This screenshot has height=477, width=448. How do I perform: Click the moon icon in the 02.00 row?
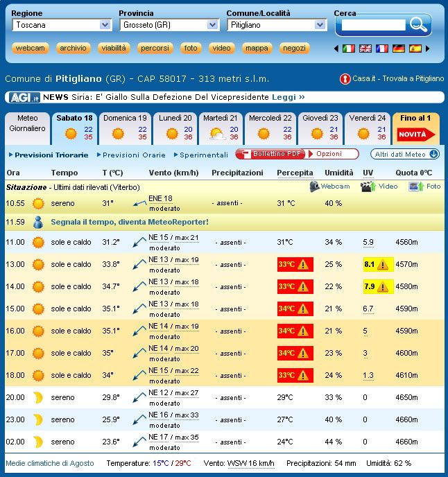(x=38, y=442)
